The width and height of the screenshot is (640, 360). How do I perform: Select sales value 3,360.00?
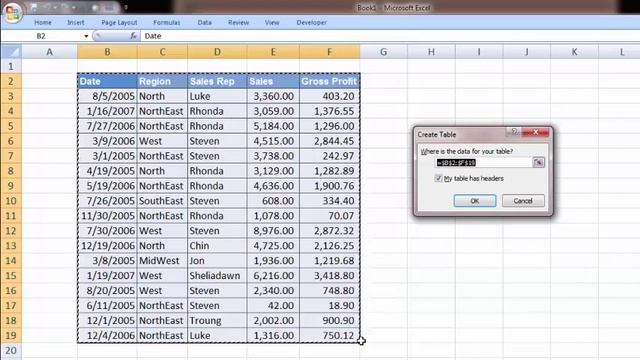coord(273,96)
